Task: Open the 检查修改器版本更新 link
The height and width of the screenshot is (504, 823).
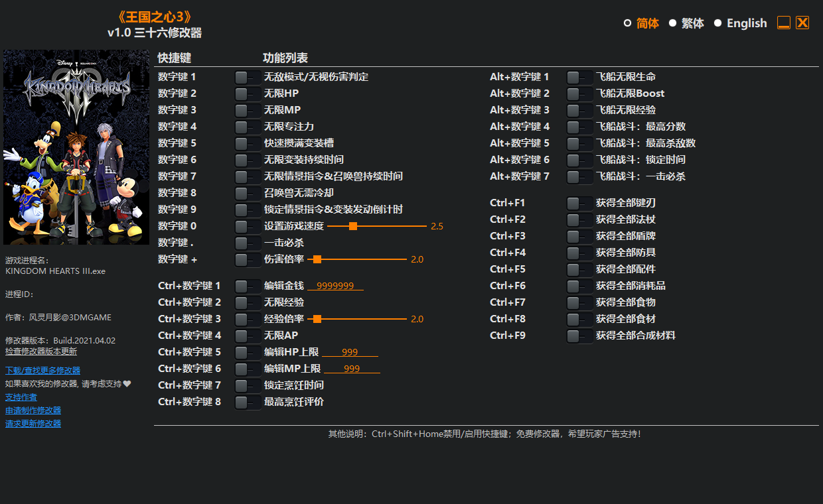Action: click(41, 351)
